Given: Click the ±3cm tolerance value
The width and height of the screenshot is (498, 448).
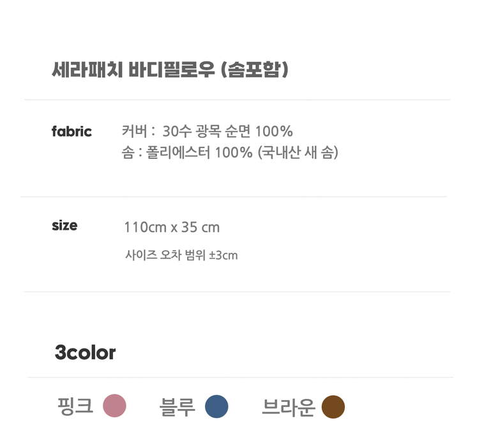Looking at the screenshot, I should [223, 256].
